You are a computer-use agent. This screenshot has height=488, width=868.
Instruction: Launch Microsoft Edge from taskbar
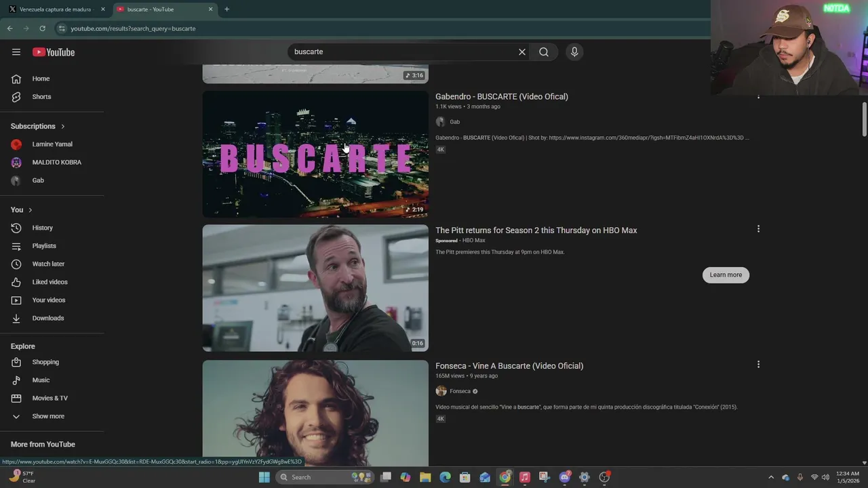click(x=445, y=477)
